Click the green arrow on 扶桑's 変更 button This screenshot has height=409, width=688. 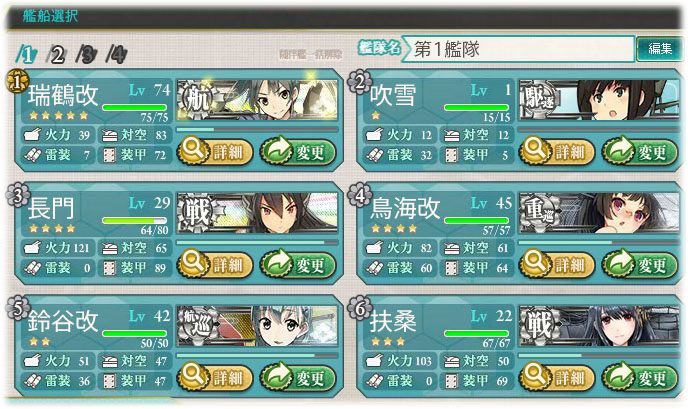(619, 376)
